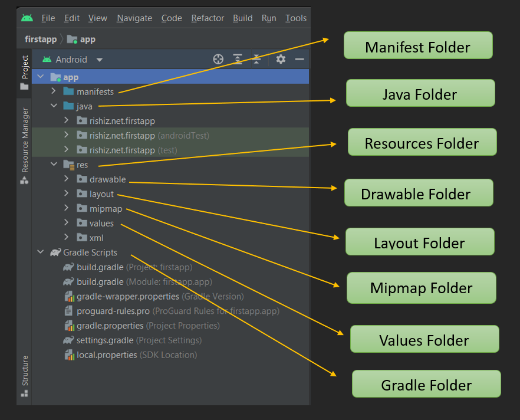Select the values folder under res

101,223
